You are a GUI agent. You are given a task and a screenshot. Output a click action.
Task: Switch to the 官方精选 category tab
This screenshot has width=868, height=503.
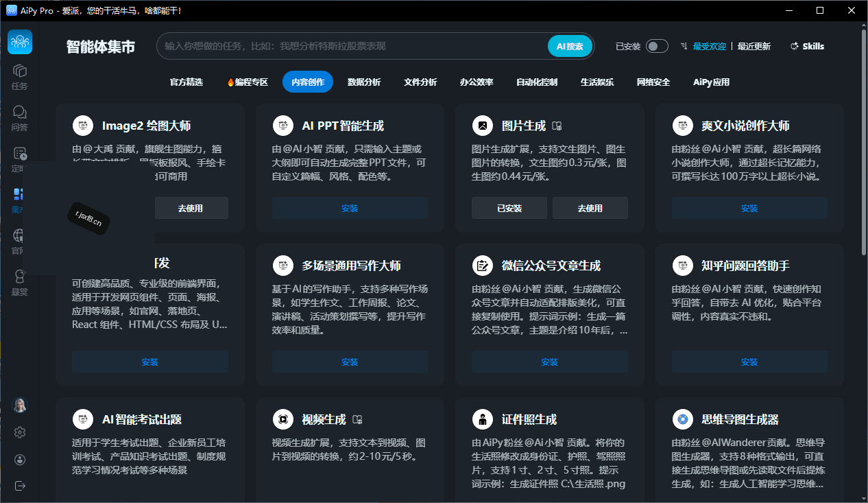point(186,82)
